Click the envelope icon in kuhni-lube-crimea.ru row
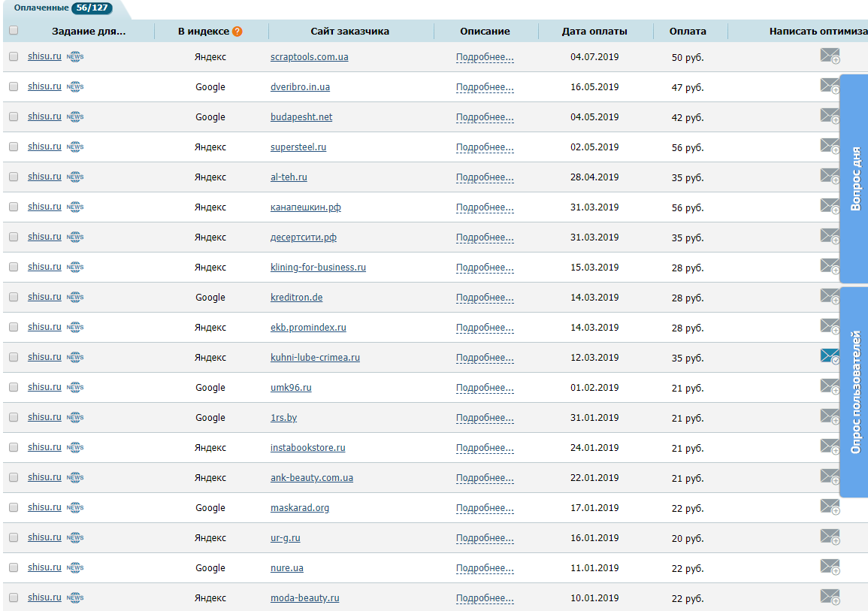 point(830,356)
